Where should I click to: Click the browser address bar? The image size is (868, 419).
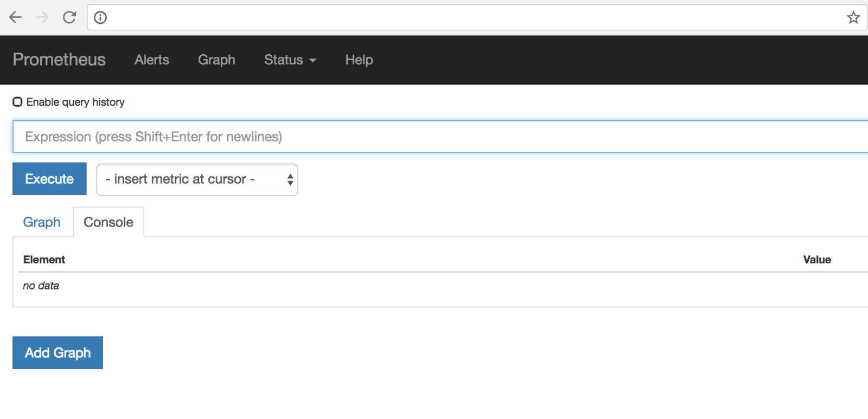(x=477, y=17)
